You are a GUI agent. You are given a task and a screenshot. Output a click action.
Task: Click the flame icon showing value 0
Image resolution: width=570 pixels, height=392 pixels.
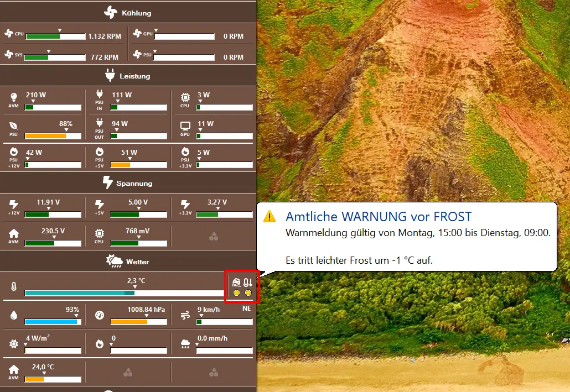point(99,344)
